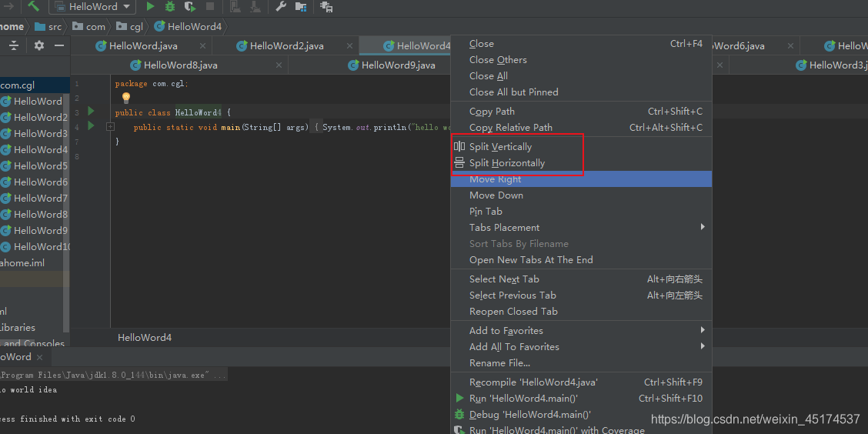The width and height of the screenshot is (868, 434).
Task: Select HelloWord7 in project tree
Action: click(x=35, y=198)
